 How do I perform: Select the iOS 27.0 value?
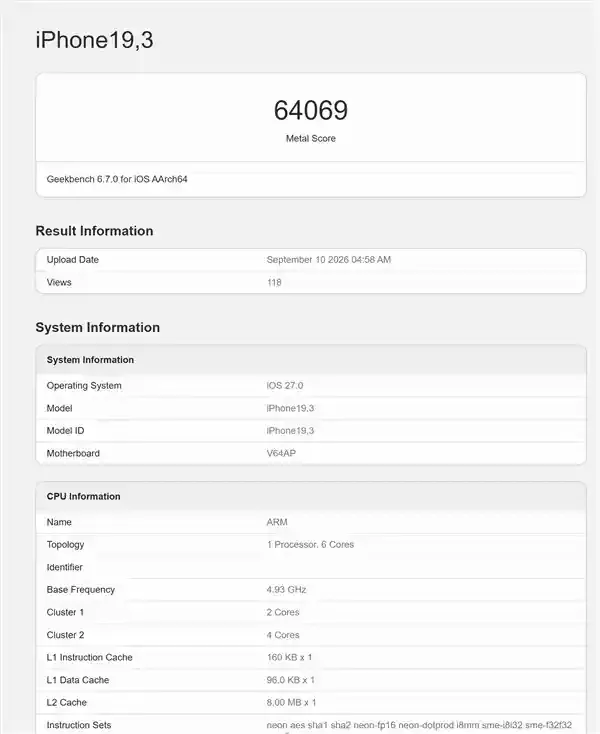(285, 386)
